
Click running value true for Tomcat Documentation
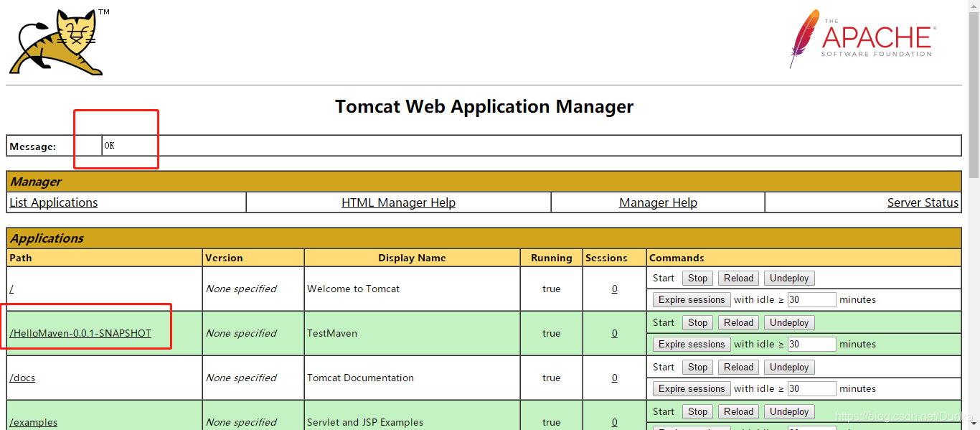click(551, 378)
